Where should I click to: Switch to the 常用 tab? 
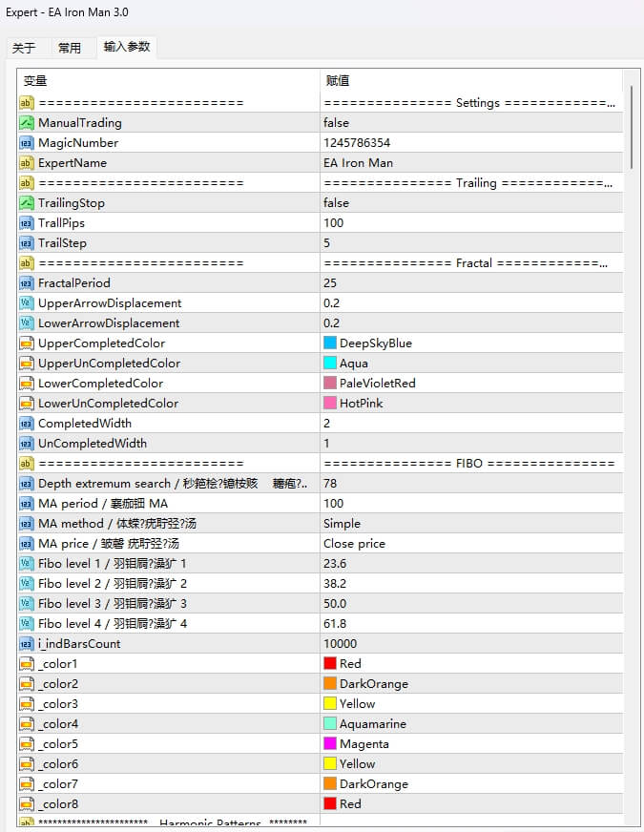70,49
